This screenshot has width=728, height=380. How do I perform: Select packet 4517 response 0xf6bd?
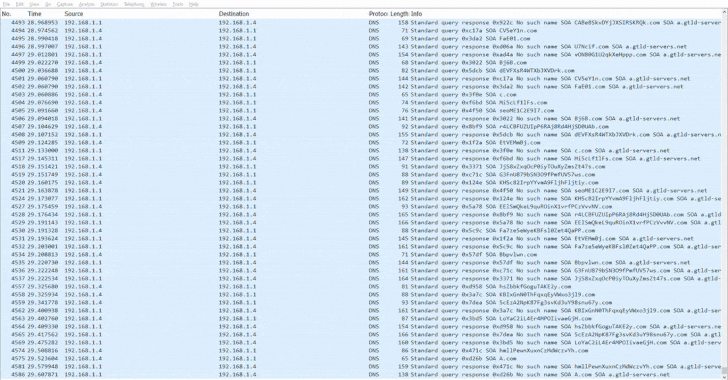pyautogui.click(x=361, y=158)
